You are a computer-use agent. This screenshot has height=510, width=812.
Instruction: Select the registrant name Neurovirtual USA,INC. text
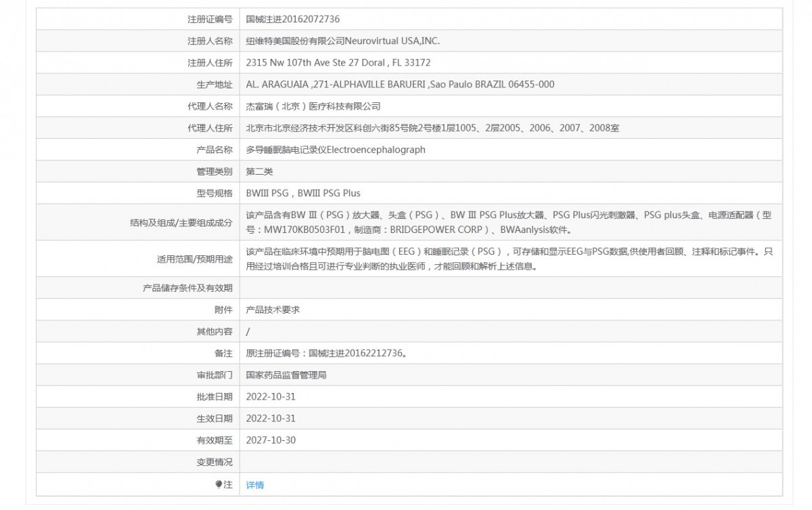[x=392, y=41]
